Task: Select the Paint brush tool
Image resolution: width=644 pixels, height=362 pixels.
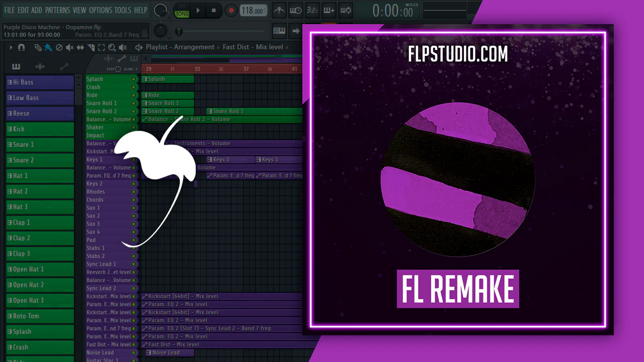Action: click(48, 47)
